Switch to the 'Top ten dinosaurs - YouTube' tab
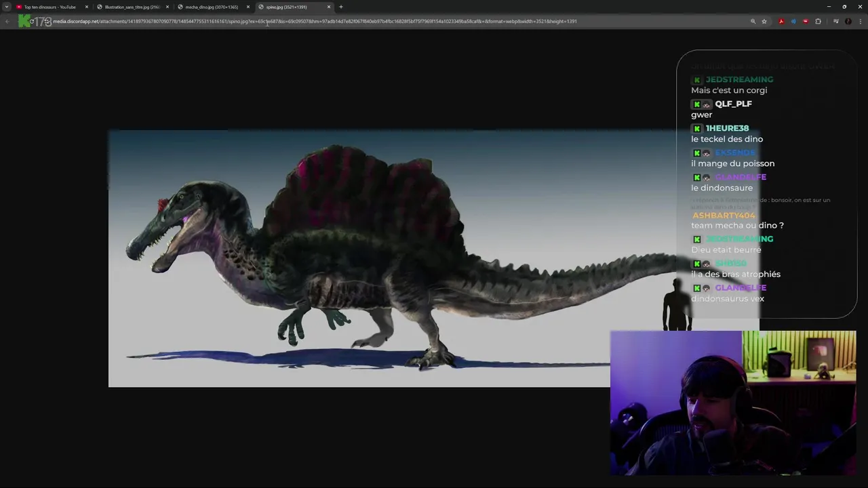The height and width of the screenshot is (488, 868). tap(50, 7)
